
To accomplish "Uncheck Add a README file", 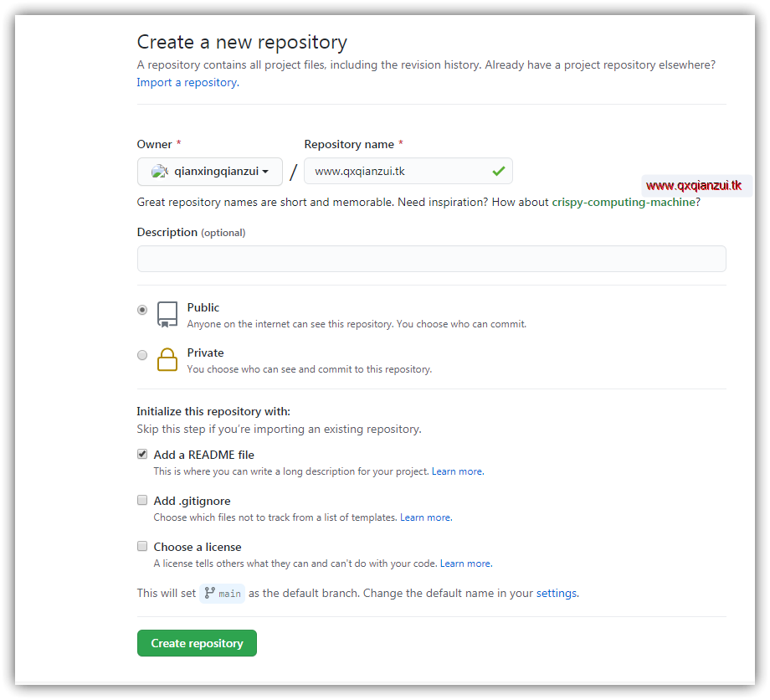I will pyautogui.click(x=142, y=453).
